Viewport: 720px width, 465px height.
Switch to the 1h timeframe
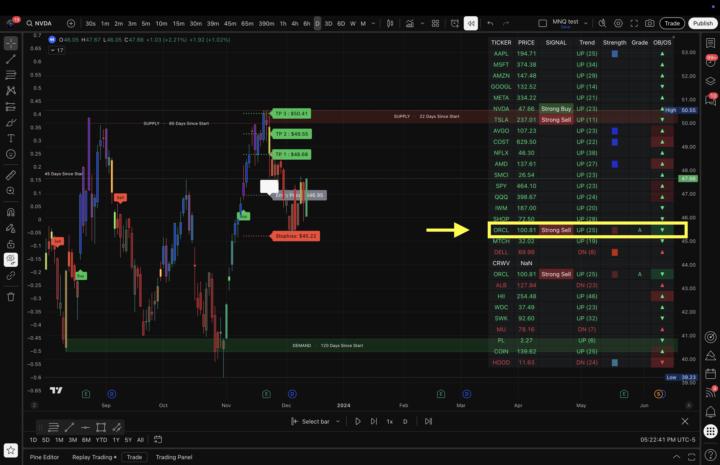click(x=283, y=23)
